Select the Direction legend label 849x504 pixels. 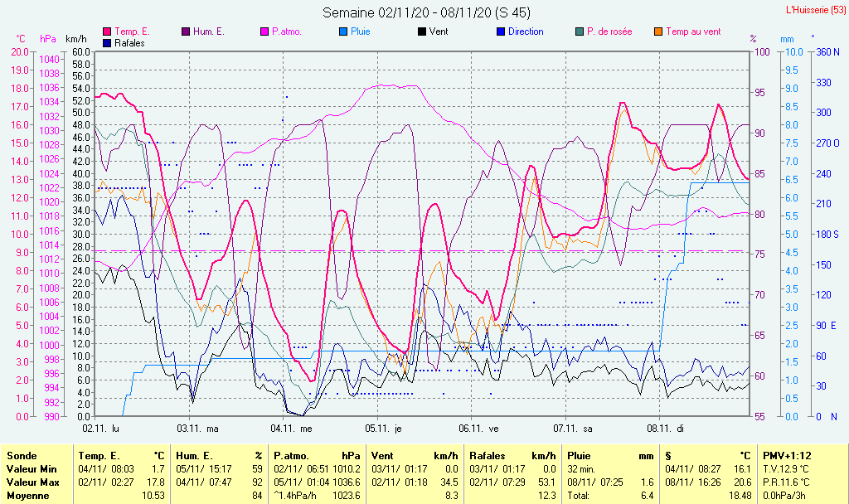526,32
